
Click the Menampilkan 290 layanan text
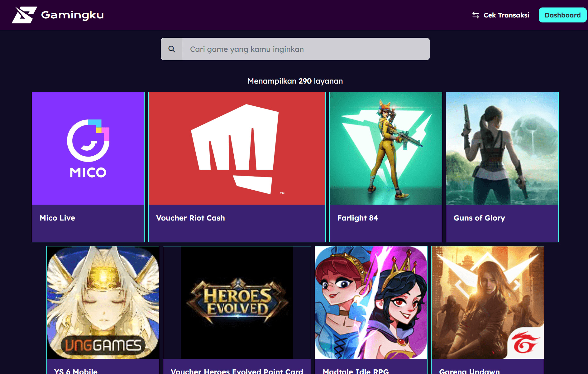pos(295,81)
